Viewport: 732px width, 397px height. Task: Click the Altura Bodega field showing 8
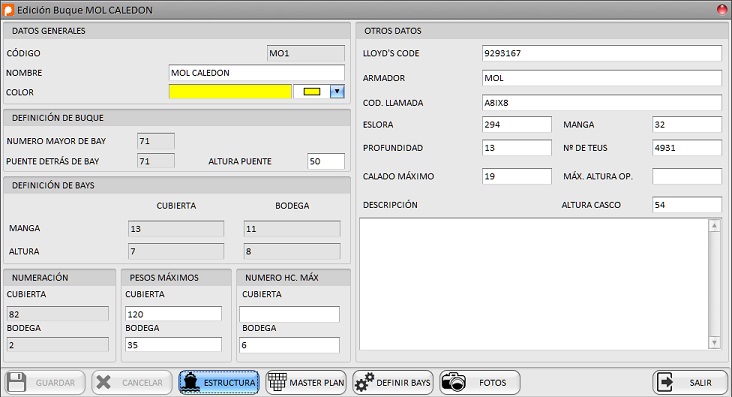pos(292,251)
